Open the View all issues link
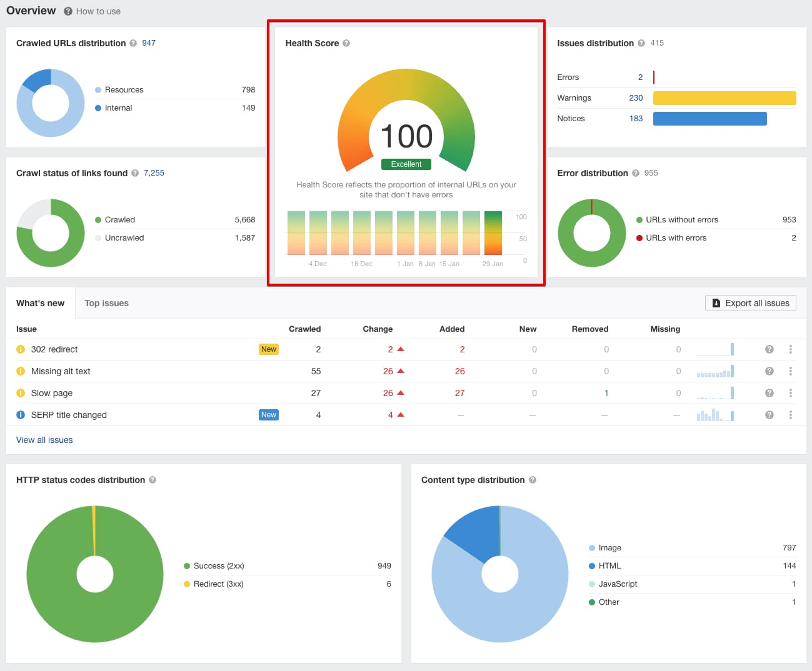 point(44,440)
